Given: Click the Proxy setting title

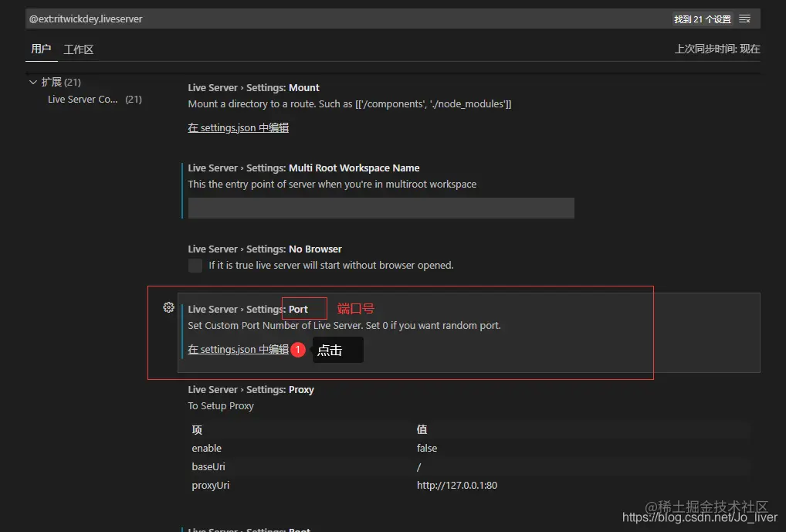Looking at the screenshot, I should click(x=251, y=390).
